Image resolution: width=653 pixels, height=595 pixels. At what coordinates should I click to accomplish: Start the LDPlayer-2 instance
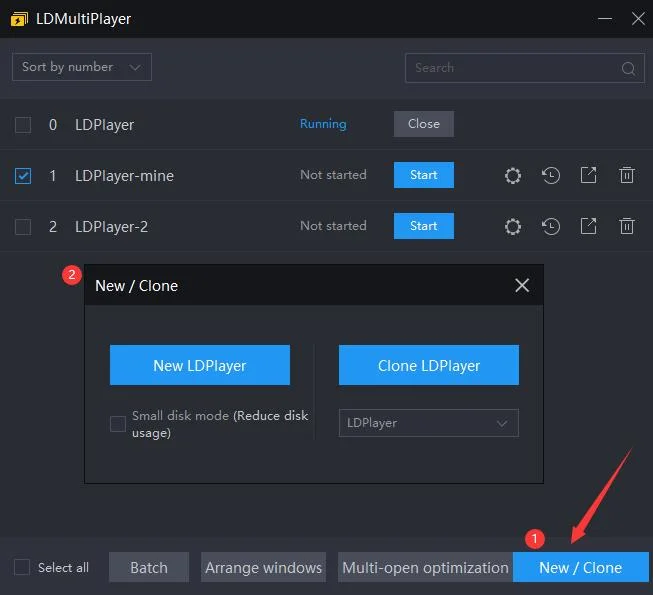424,226
